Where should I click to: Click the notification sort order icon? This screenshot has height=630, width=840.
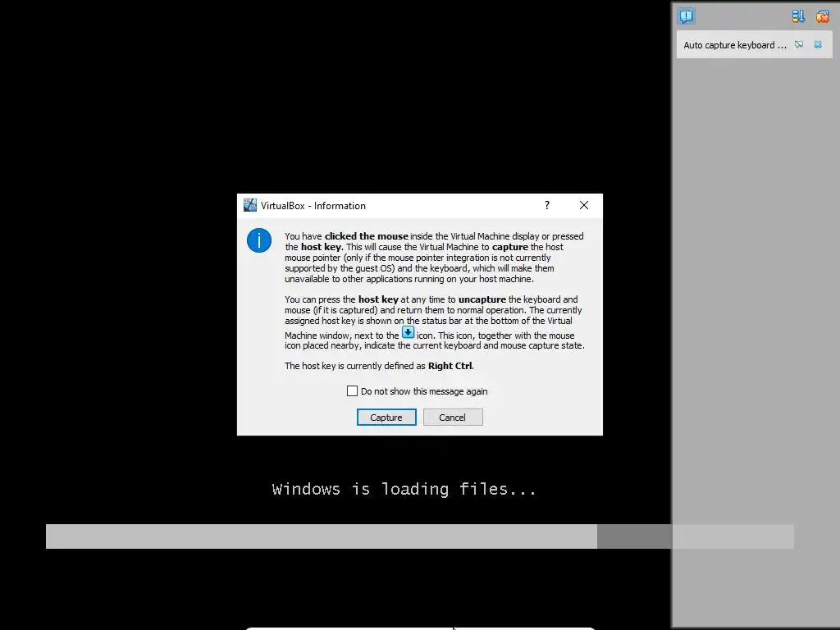pyautogui.click(x=798, y=16)
